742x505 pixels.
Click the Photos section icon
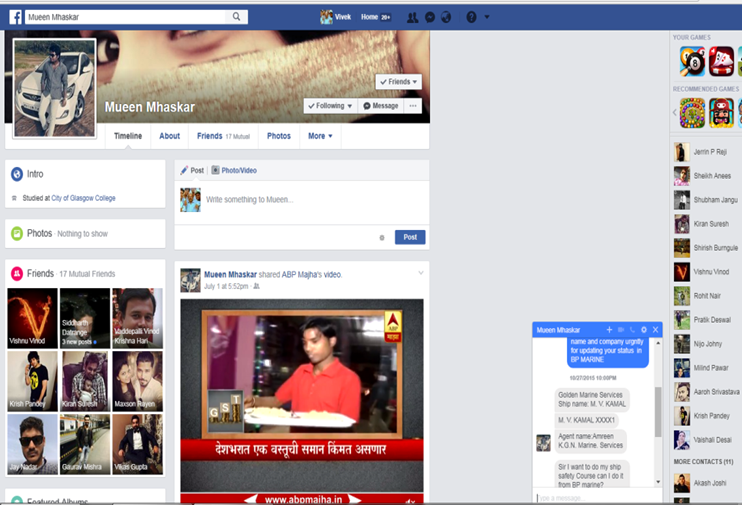[17, 233]
